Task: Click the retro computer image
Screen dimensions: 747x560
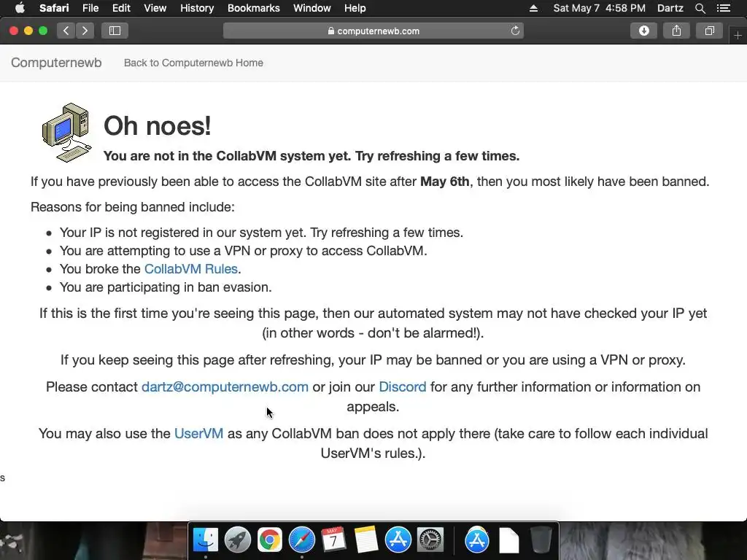Action: click(x=66, y=133)
